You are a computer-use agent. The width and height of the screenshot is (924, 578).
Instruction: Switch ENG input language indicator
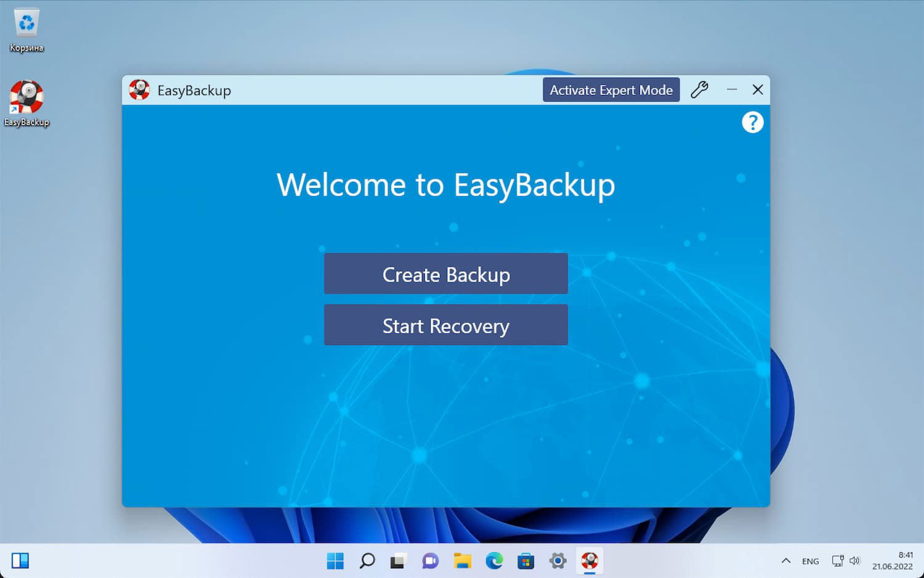[811, 561]
